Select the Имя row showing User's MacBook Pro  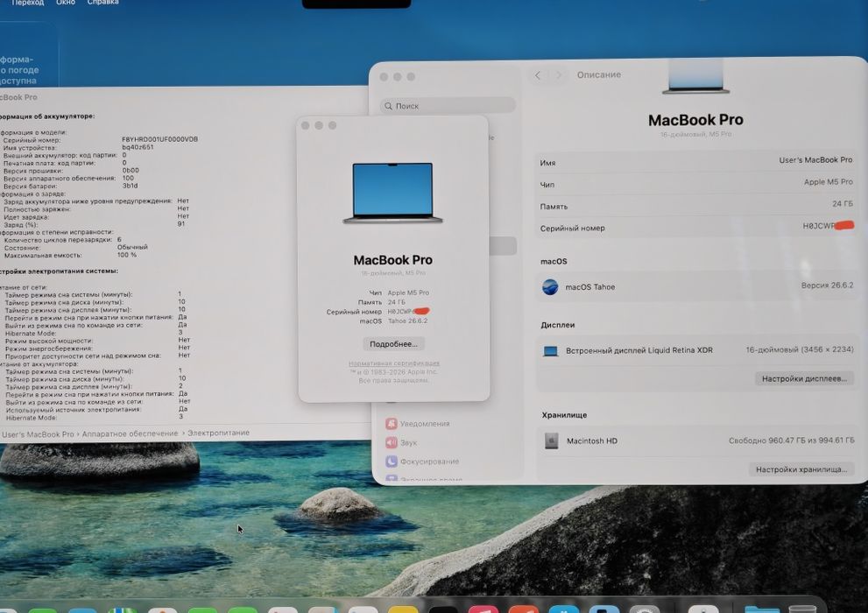695,161
